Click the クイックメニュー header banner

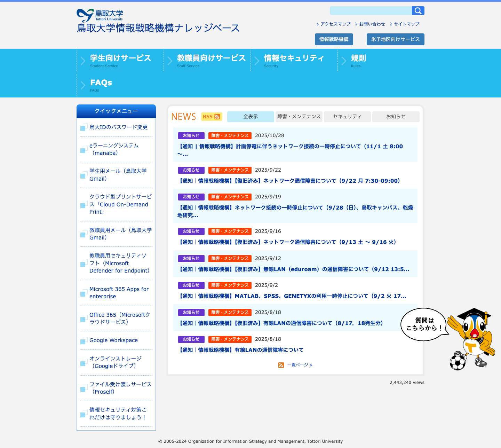(116, 111)
